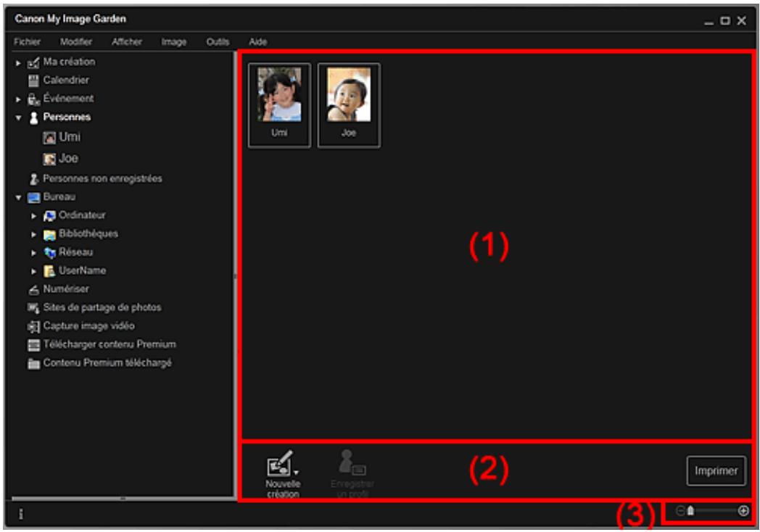Click the Événement icon
The width and height of the screenshot is (760, 532).
coord(33,99)
